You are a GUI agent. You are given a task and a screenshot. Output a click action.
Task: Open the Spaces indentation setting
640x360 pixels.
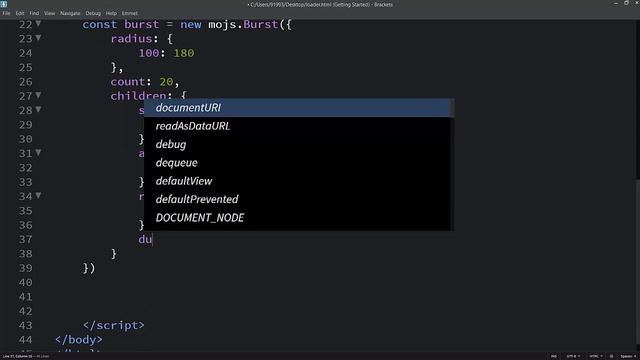(629, 356)
